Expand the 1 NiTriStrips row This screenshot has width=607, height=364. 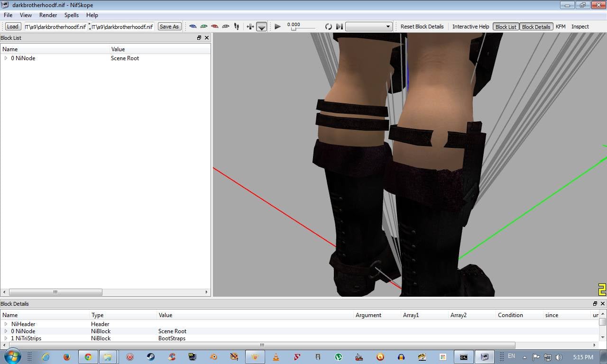(6, 338)
